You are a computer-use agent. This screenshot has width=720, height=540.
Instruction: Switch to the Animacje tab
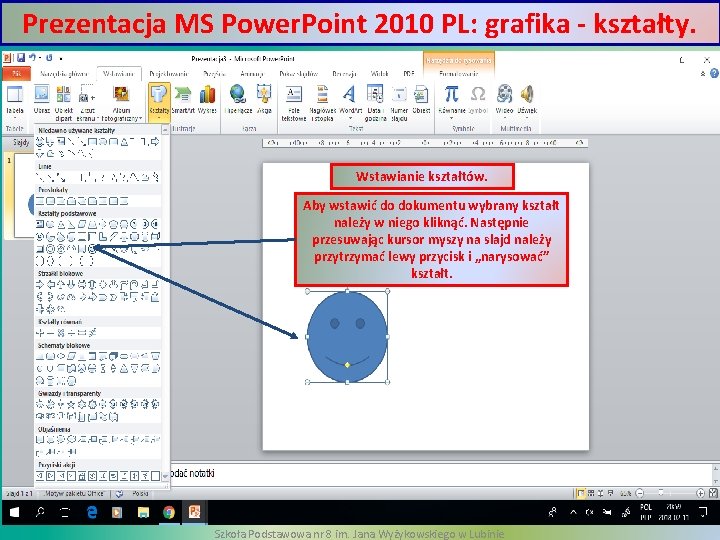[252, 73]
